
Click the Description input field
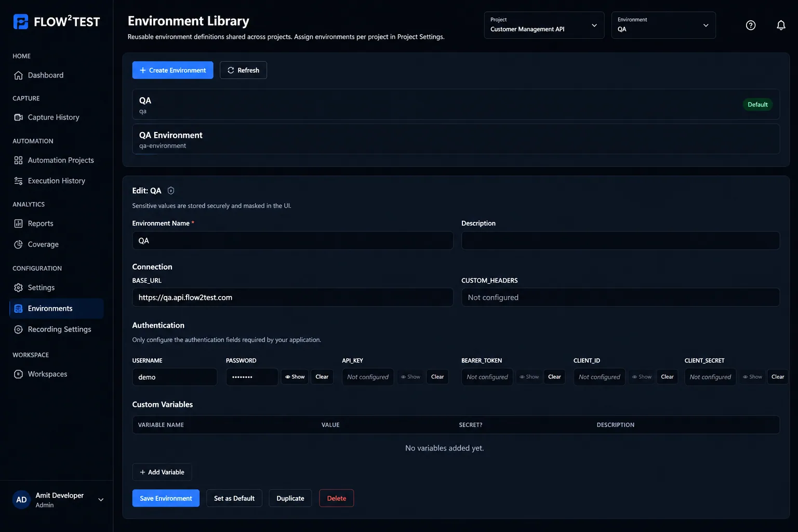620,241
